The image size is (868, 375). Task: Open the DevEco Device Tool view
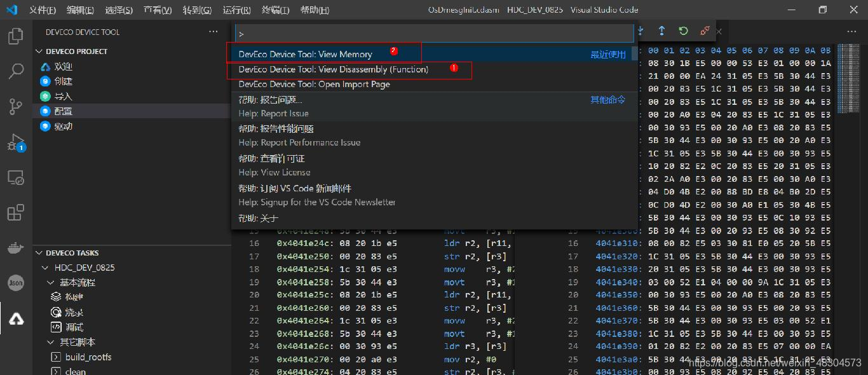[x=16, y=318]
